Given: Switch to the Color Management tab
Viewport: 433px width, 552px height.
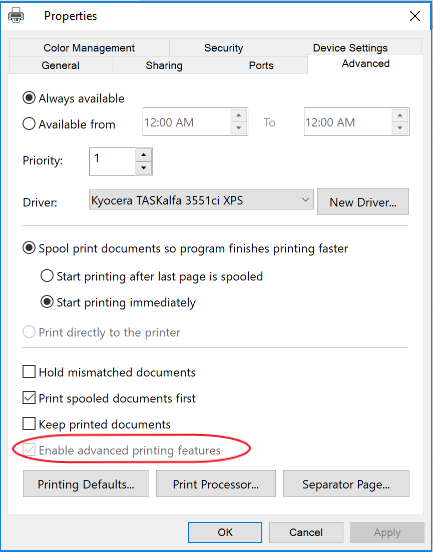Looking at the screenshot, I should tap(89, 48).
